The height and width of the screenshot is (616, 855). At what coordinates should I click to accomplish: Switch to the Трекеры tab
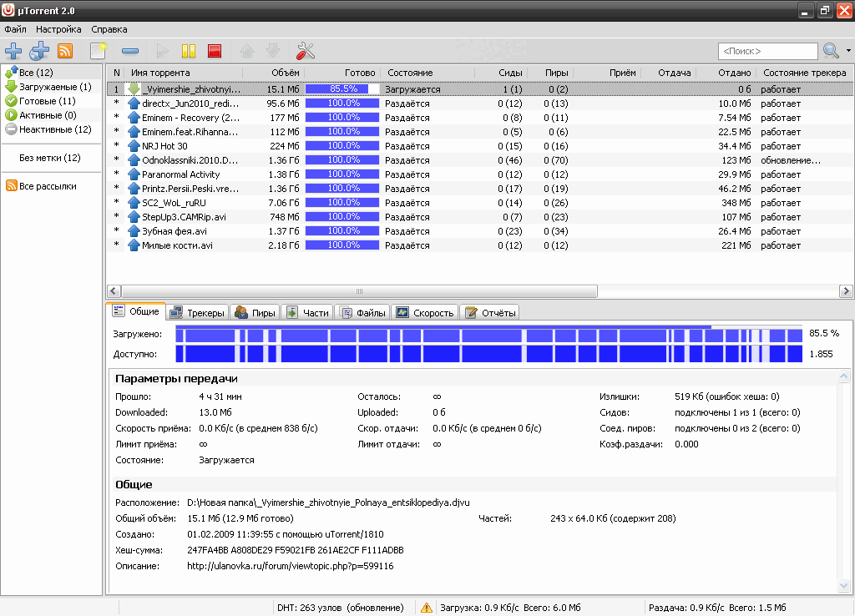click(198, 313)
